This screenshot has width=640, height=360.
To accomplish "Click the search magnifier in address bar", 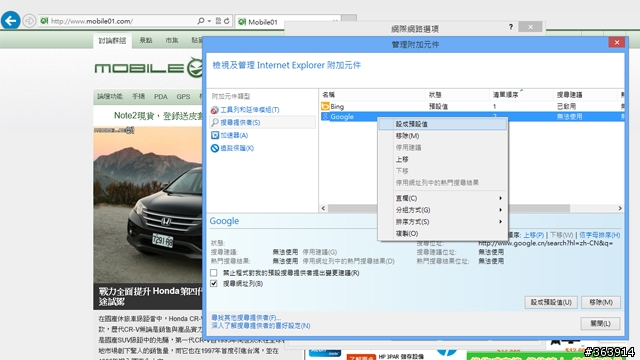I will pos(200,21).
